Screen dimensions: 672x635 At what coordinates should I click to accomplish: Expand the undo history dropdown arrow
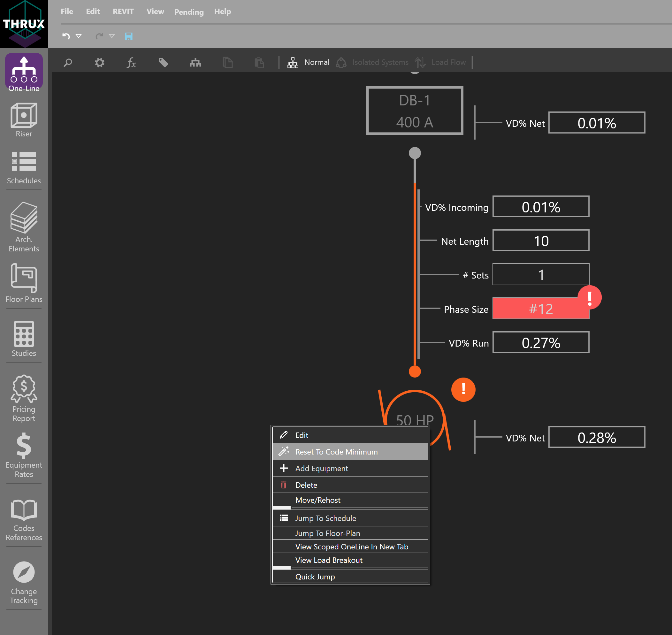79,36
